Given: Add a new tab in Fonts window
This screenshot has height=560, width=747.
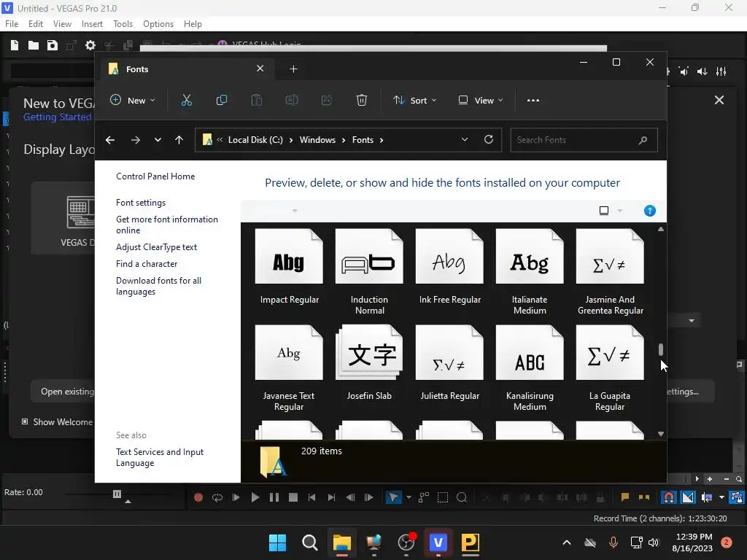Looking at the screenshot, I should pos(293,69).
